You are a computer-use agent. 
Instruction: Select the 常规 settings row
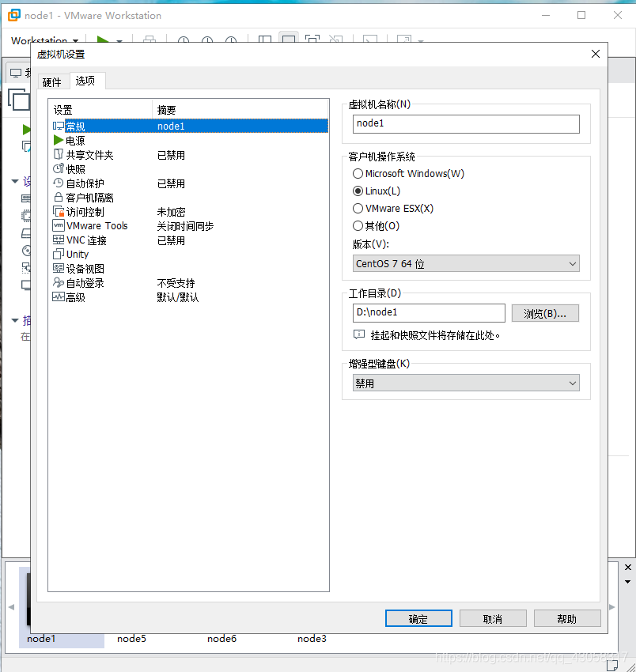tap(190, 126)
